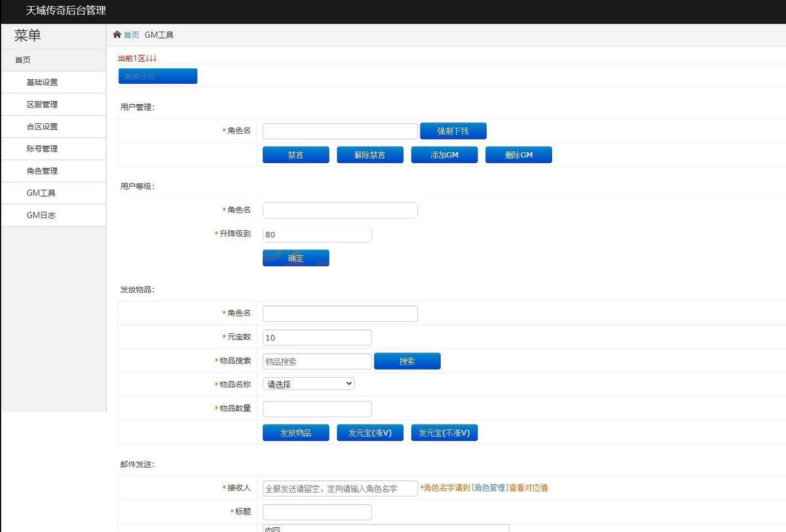Open 基础设置 in the sidebar menu
This screenshot has width=786, height=532.
tap(42, 83)
